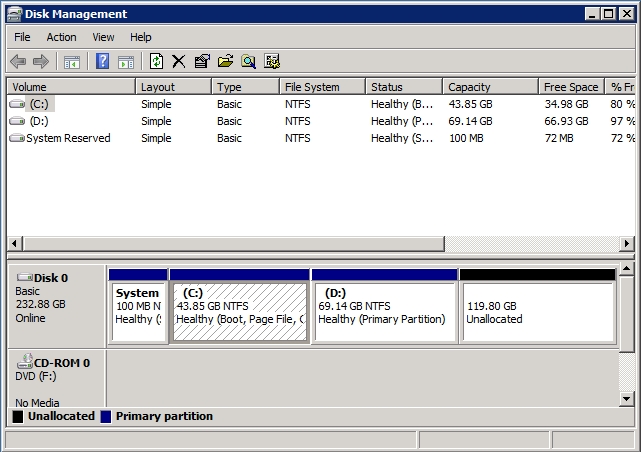
Task: Select the (C:) volume row label
Action: click(39, 104)
